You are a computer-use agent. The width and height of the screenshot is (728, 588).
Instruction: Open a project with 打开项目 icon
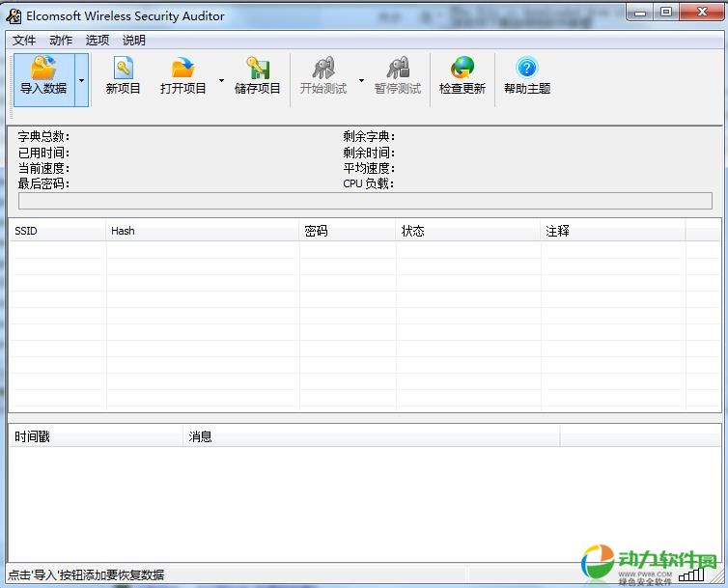182,70
